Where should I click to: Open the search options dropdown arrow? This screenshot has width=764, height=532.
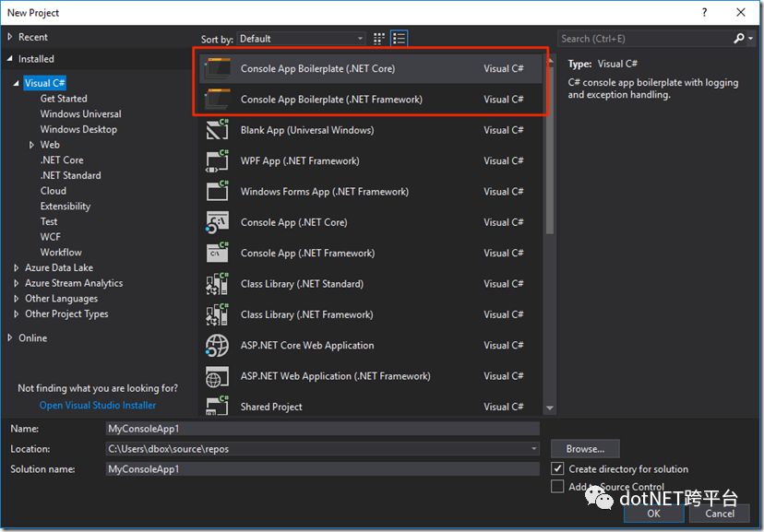[x=751, y=39]
